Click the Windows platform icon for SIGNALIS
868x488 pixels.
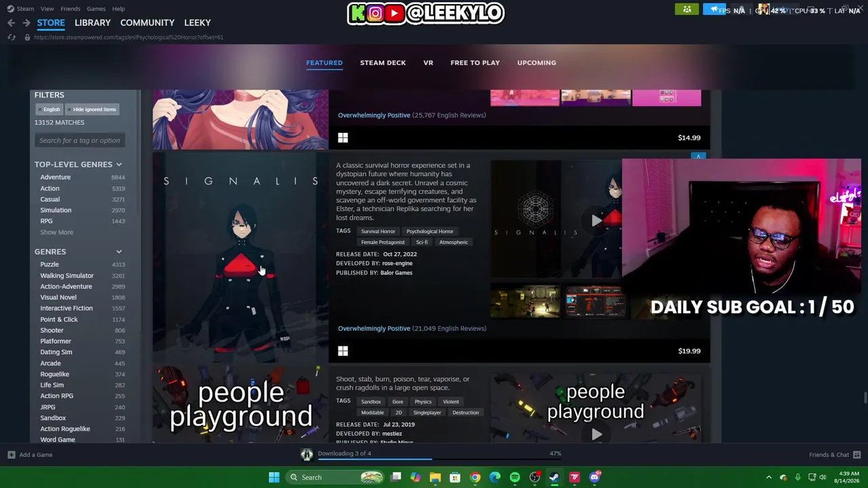point(343,351)
